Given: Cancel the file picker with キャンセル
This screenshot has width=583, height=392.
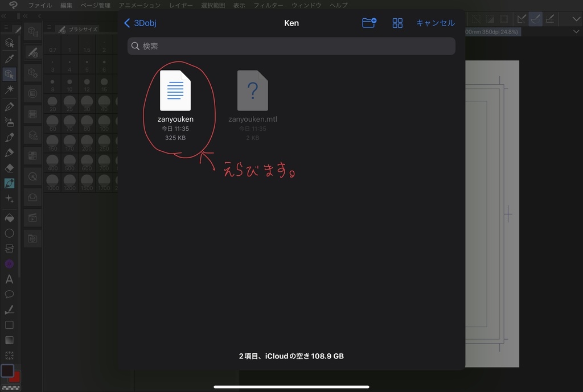Looking at the screenshot, I should coord(436,23).
